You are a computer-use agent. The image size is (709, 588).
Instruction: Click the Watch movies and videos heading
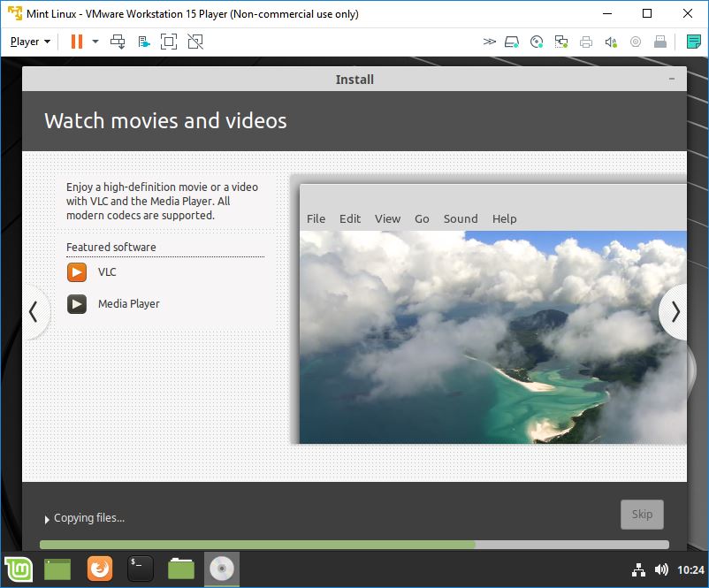point(165,121)
